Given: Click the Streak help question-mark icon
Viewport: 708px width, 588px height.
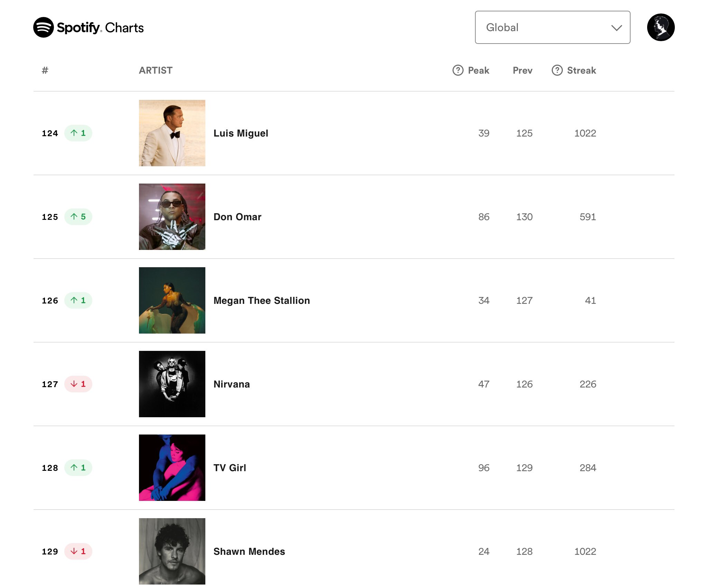Looking at the screenshot, I should click(557, 70).
